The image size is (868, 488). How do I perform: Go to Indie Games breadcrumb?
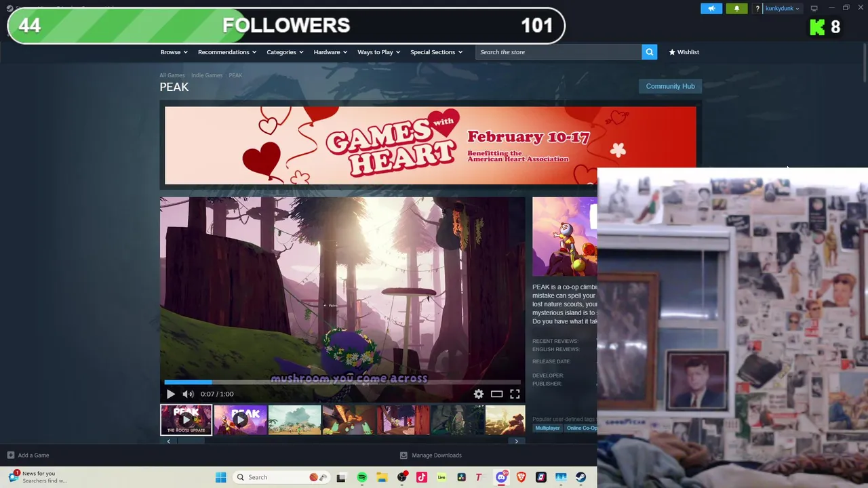pyautogui.click(x=207, y=75)
